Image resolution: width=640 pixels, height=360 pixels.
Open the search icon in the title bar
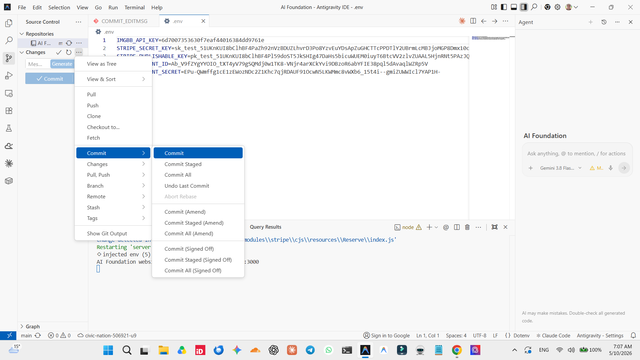click(534, 7)
